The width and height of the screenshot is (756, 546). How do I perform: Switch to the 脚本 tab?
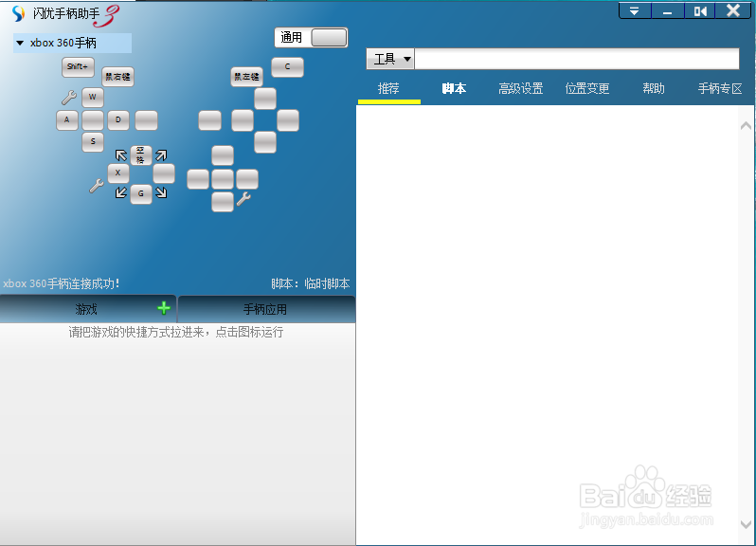454,89
